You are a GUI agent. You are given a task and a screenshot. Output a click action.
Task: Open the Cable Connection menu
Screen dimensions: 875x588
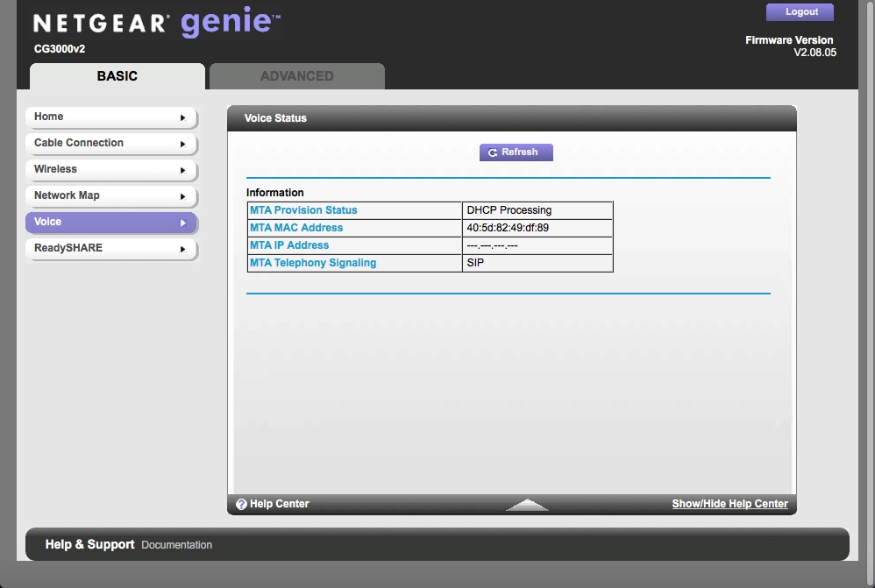[111, 144]
